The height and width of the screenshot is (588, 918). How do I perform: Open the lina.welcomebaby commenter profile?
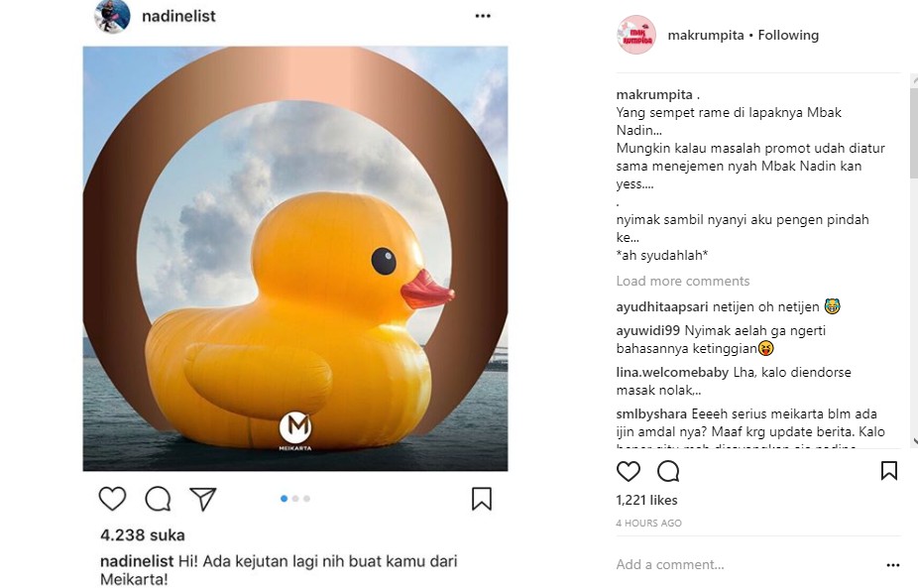(x=672, y=373)
